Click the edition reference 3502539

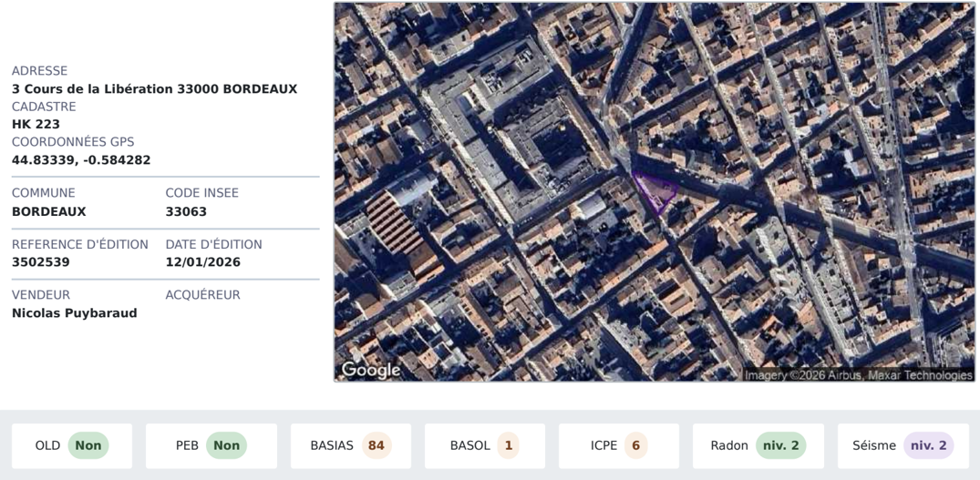click(40, 262)
